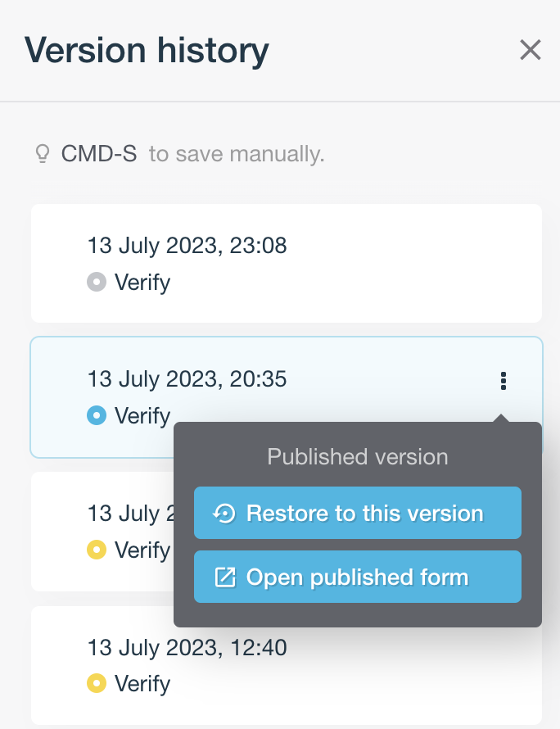Click the restore clock icon
This screenshot has width=560, height=729.
[224, 514]
